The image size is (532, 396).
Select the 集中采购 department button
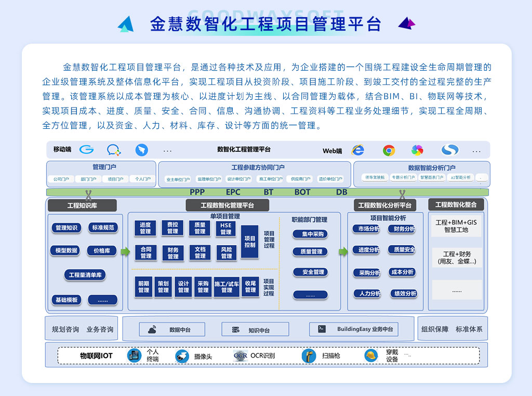pyautogui.click(x=310, y=234)
